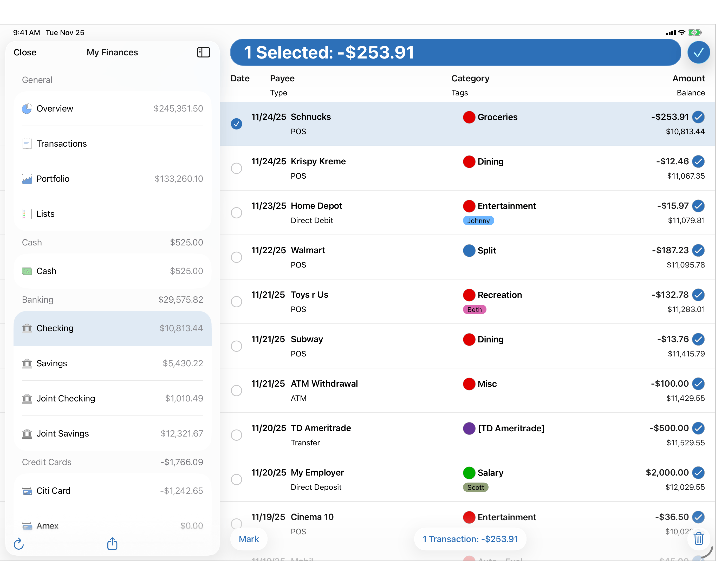This screenshot has width=728, height=585.
Task: Click the Portfolio chart icon
Action: click(x=27, y=179)
